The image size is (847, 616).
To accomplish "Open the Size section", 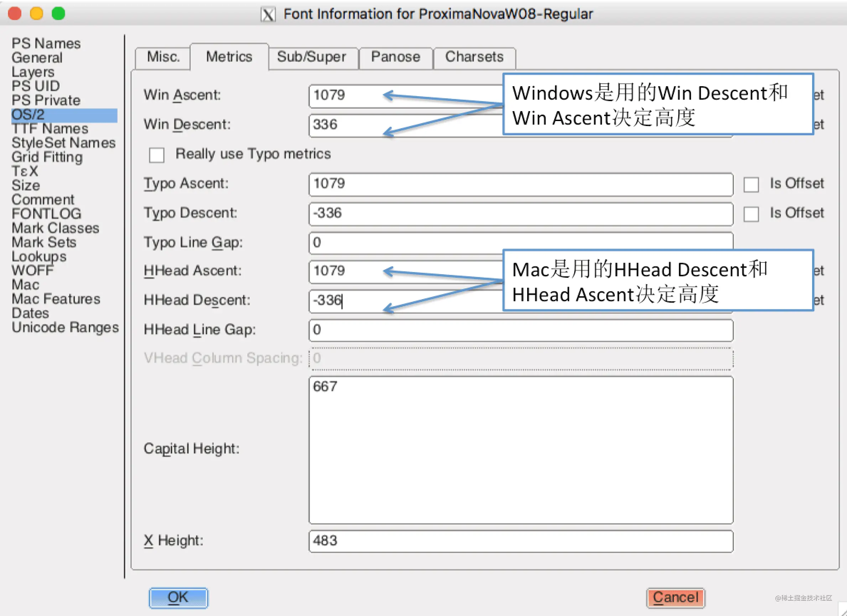I will 26,185.
